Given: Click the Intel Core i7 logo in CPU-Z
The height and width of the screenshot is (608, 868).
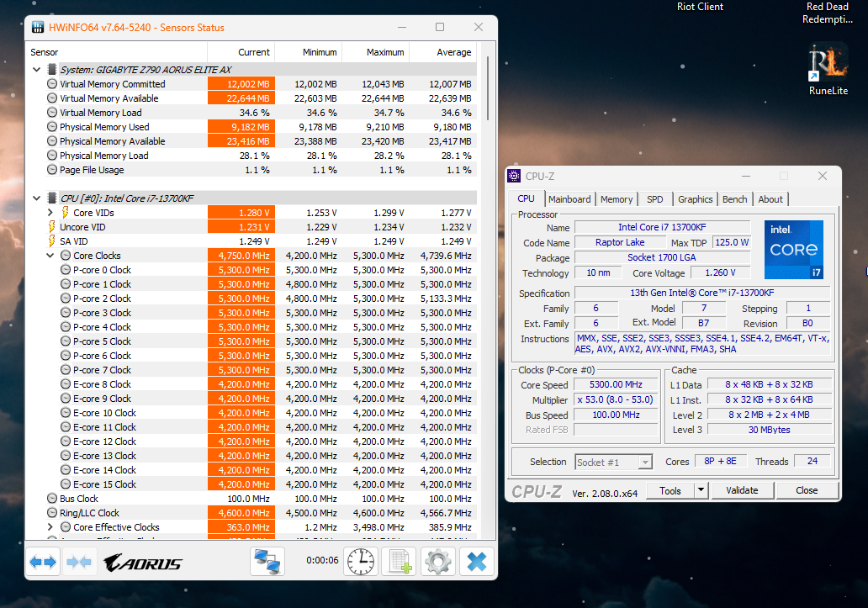Looking at the screenshot, I should [794, 250].
